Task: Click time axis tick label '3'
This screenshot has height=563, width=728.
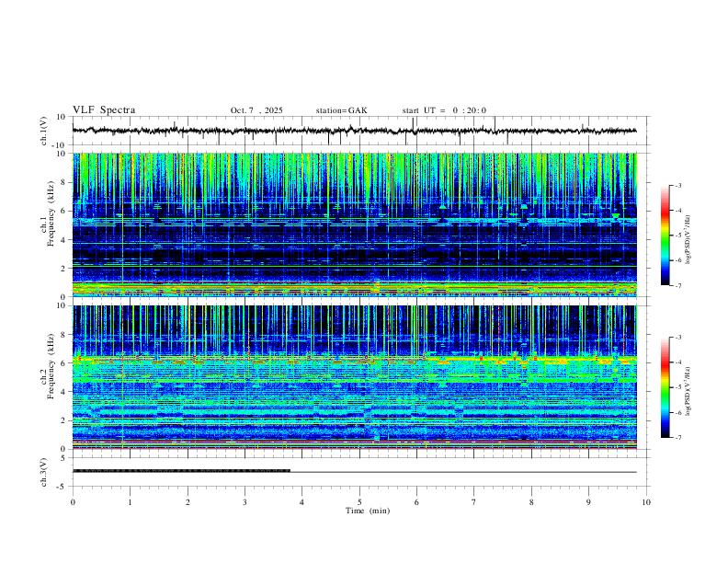Action: [x=245, y=502]
